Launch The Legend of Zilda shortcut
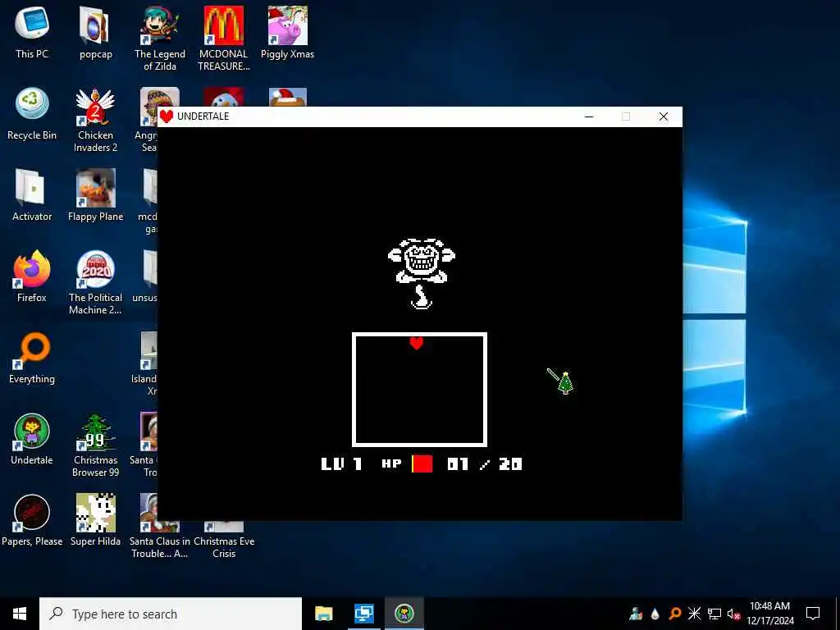 pos(160,39)
